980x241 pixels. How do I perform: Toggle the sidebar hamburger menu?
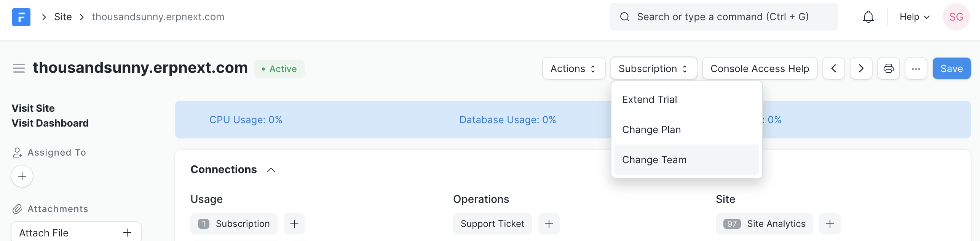pyautogui.click(x=19, y=69)
